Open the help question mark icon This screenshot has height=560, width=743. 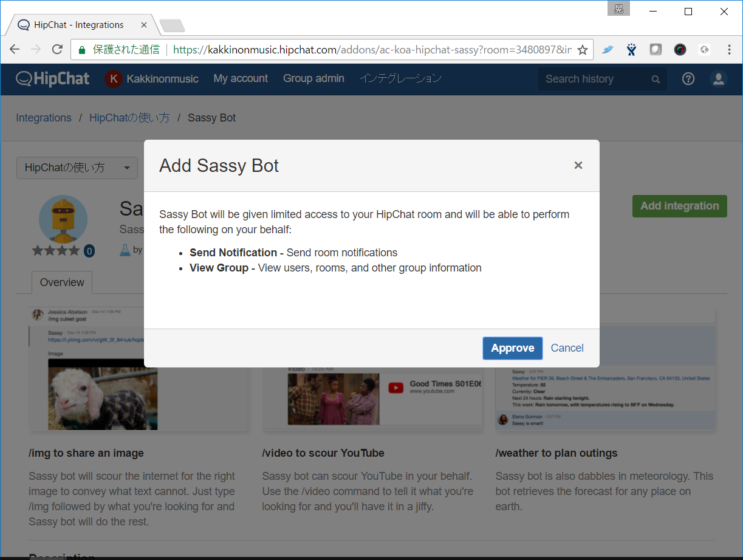pyautogui.click(x=688, y=79)
